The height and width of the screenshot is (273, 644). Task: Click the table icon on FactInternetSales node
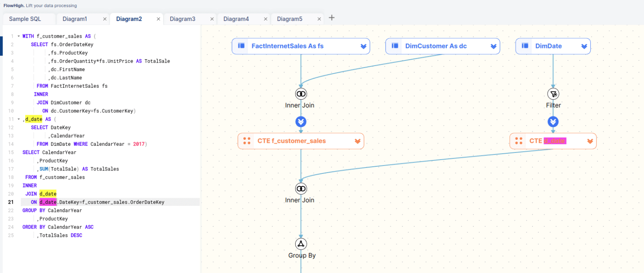pos(241,46)
